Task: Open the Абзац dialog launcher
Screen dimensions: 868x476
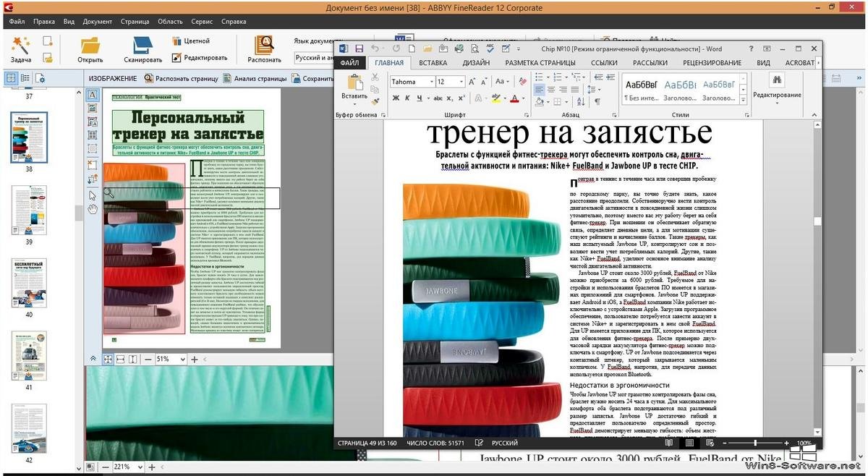Action: click(x=614, y=115)
